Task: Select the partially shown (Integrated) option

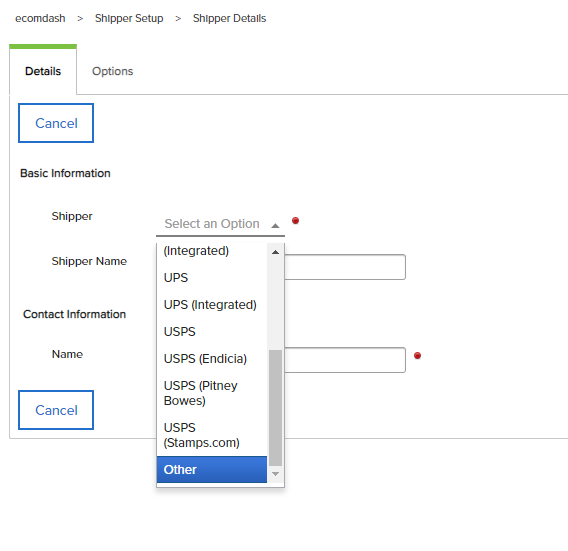Action: (x=212, y=251)
